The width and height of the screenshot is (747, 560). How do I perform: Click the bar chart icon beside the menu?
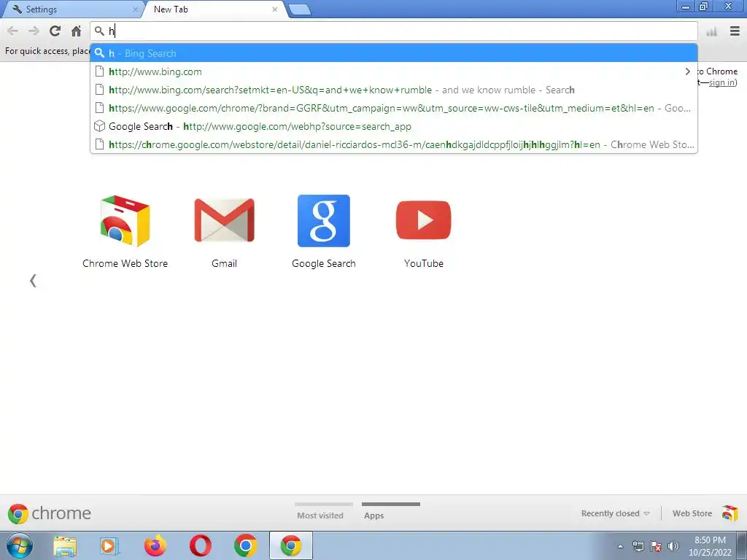(x=712, y=32)
